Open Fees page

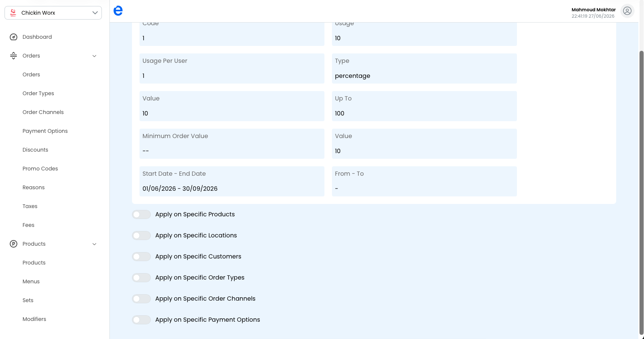tap(29, 225)
